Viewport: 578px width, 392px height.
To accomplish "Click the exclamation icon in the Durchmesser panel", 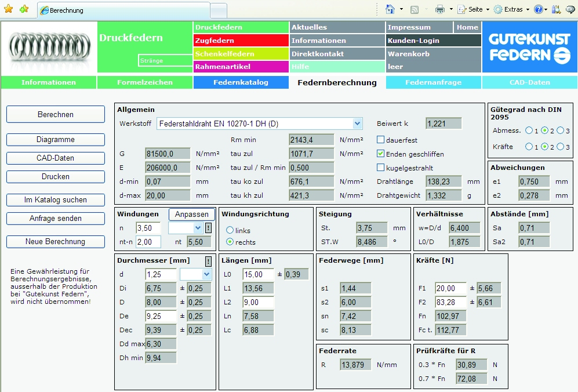I will (208, 261).
